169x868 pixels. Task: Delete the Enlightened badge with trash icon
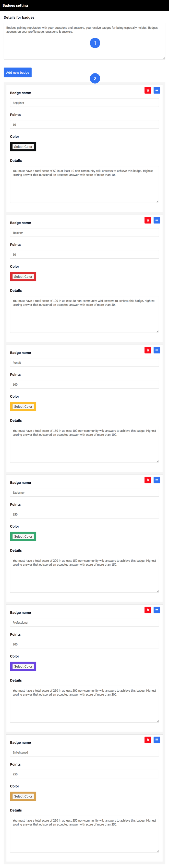147,740
